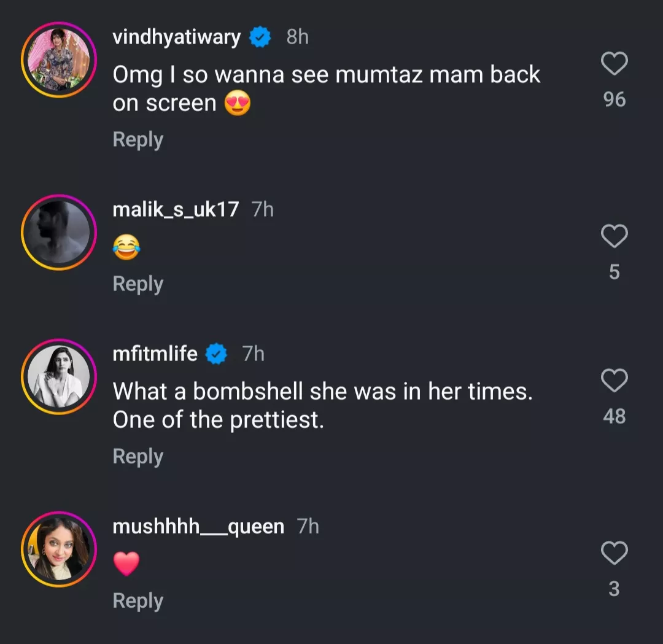Click mfitmlife's blue verified badge
The width and height of the screenshot is (663, 644).
point(216,355)
